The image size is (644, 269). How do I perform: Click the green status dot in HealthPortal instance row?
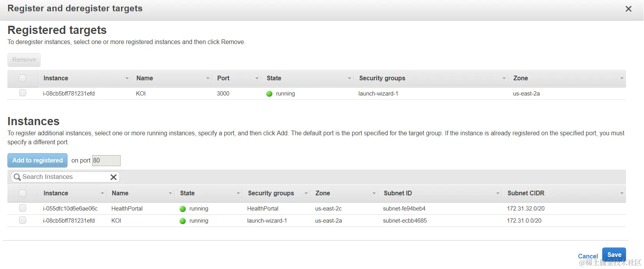point(182,209)
